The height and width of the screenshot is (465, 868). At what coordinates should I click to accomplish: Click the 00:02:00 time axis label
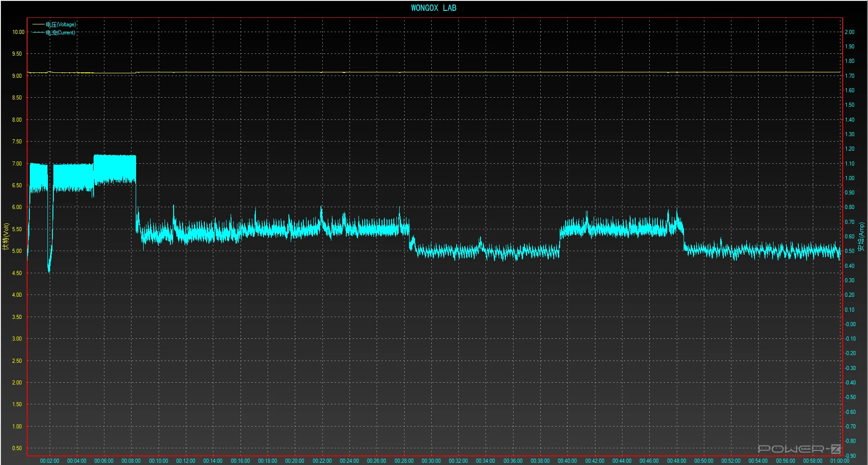pos(50,461)
